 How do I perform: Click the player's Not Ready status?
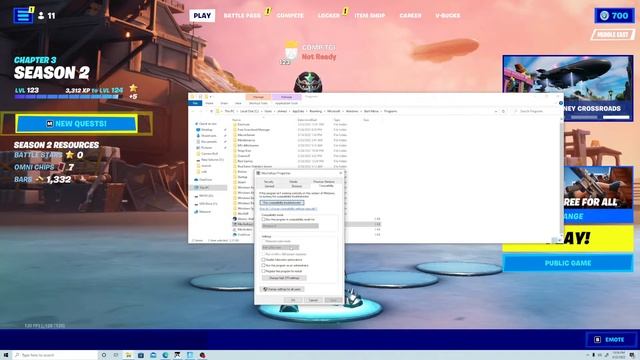tap(319, 57)
